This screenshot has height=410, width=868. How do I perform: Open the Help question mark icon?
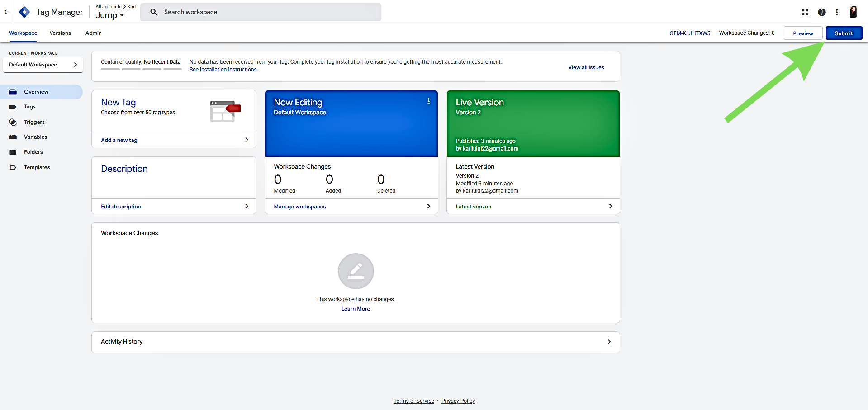pyautogui.click(x=821, y=12)
